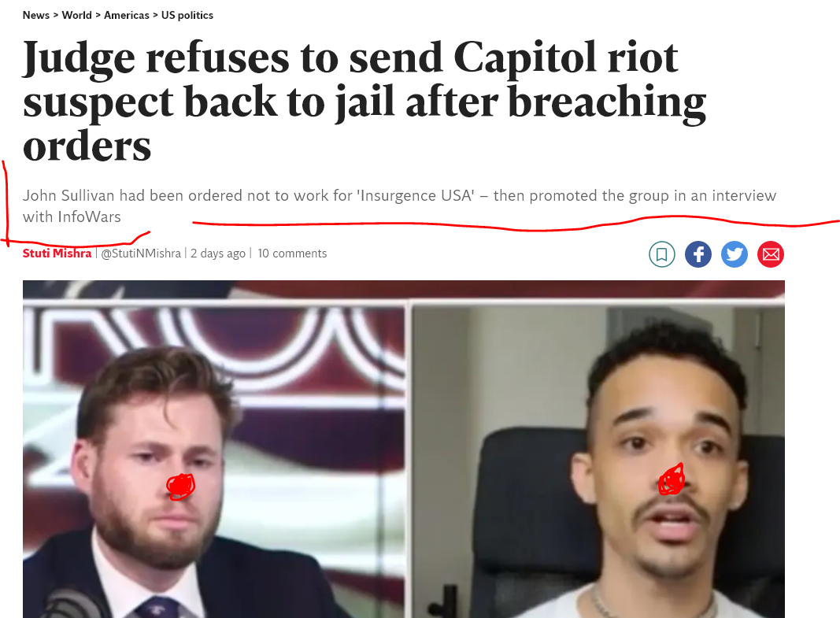Open Americas breadcrumb link
This screenshot has width=840, height=618.
coord(127,15)
